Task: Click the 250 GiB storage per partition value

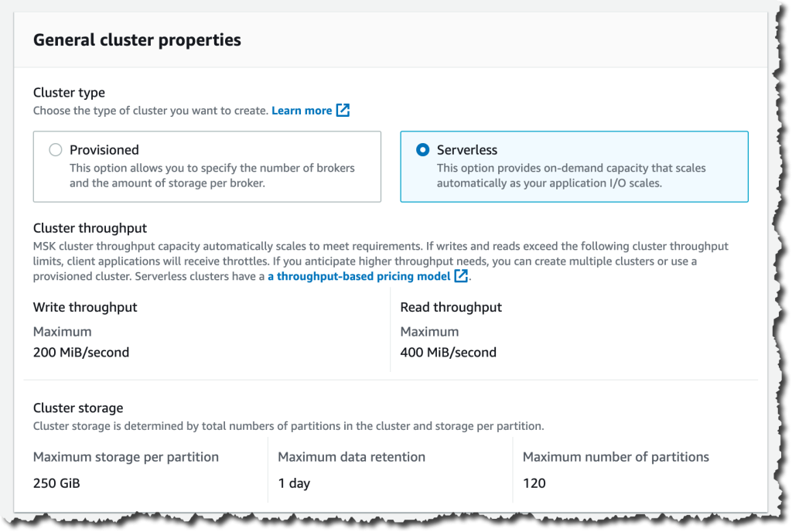Action: (x=55, y=483)
